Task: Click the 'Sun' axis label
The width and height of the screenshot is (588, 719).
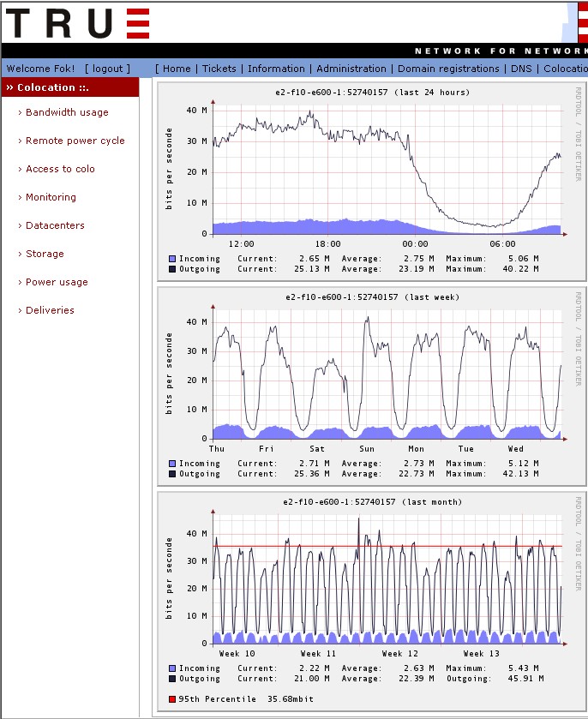Action: [367, 449]
